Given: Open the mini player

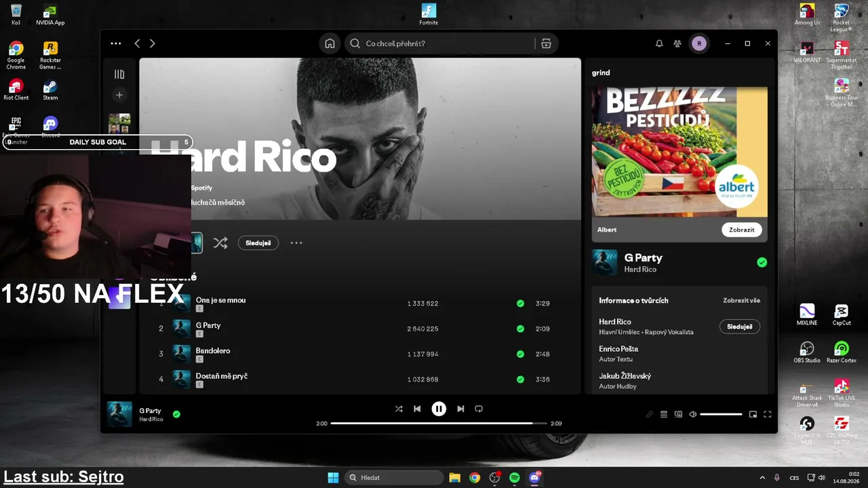Looking at the screenshot, I should click(753, 414).
